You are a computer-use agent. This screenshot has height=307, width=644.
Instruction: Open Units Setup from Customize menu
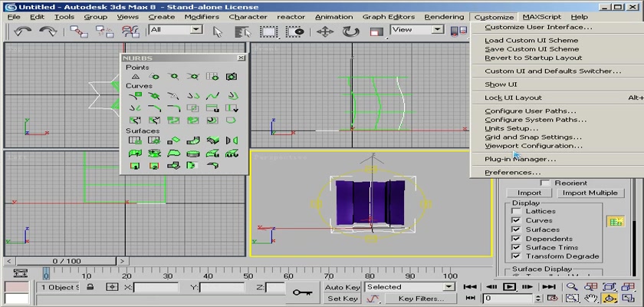(x=511, y=128)
